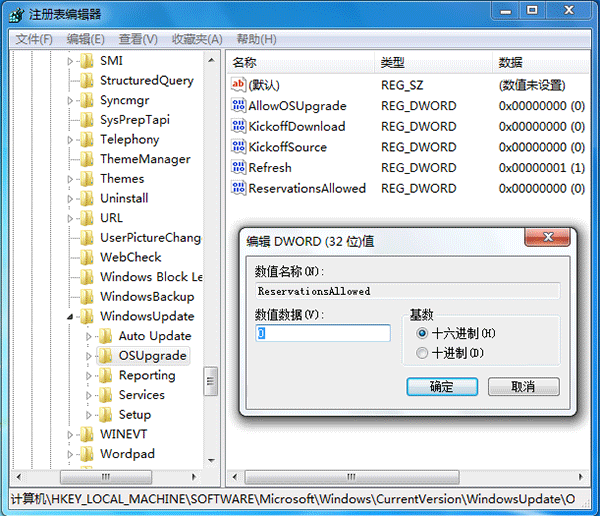Expand the Auto Update tree node
Screen dimensions: 600x516
[88, 336]
